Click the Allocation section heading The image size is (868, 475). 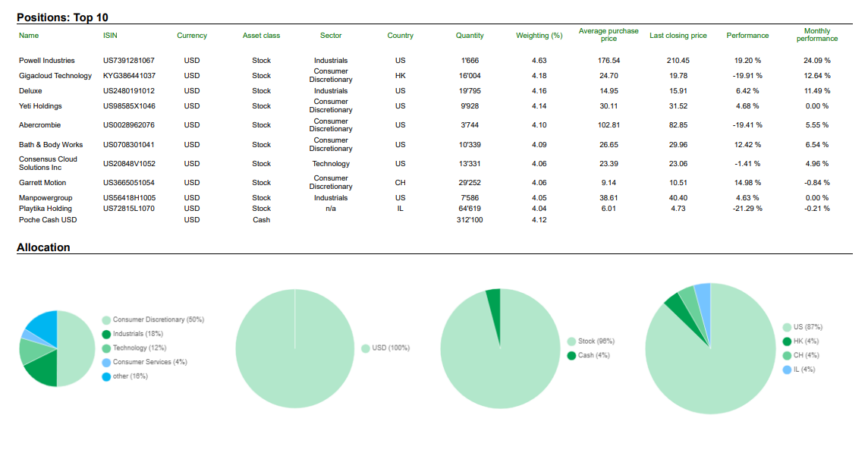[x=43, y=247]
